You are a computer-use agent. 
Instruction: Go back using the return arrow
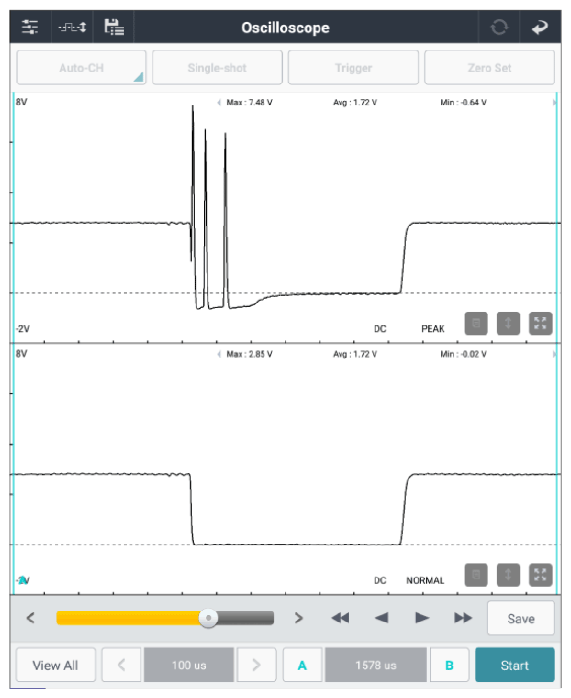pyautogui.click(x=539, y=28)
